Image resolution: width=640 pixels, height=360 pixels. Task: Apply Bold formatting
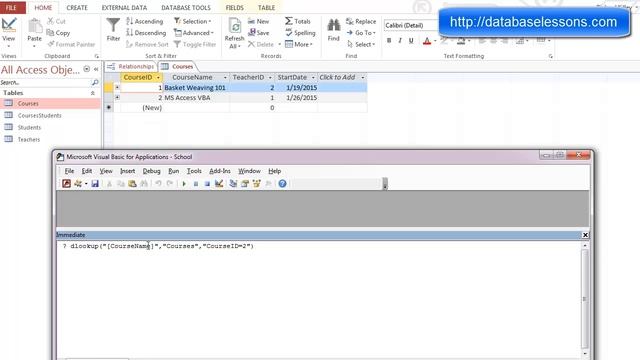(x=389, y=40)
